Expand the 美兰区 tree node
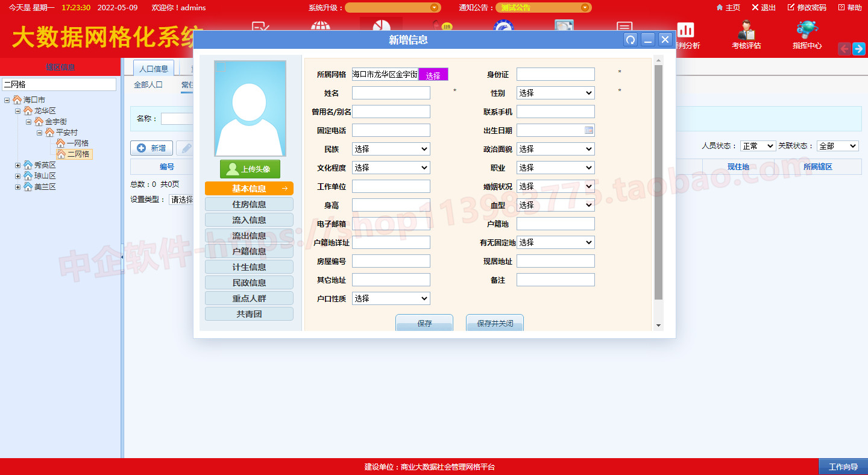This screenshot has width=868, height=475. 17,187
